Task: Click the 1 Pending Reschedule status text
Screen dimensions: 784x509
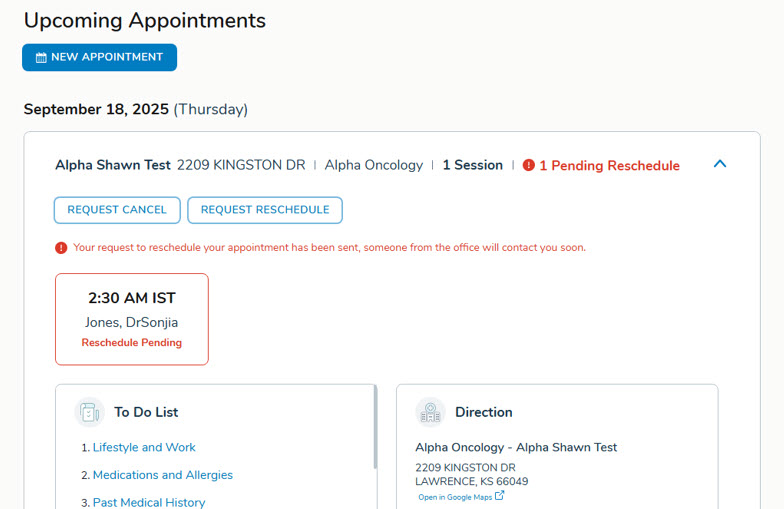Action: coord(609,166)
